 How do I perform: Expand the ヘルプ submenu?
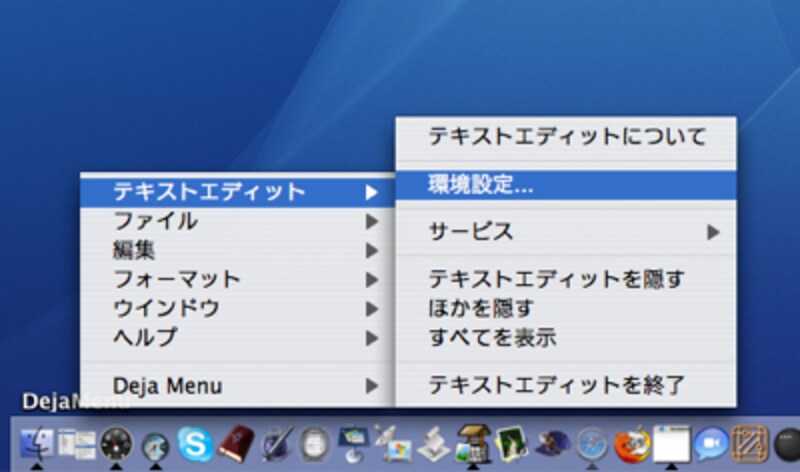tap(237, 338)
